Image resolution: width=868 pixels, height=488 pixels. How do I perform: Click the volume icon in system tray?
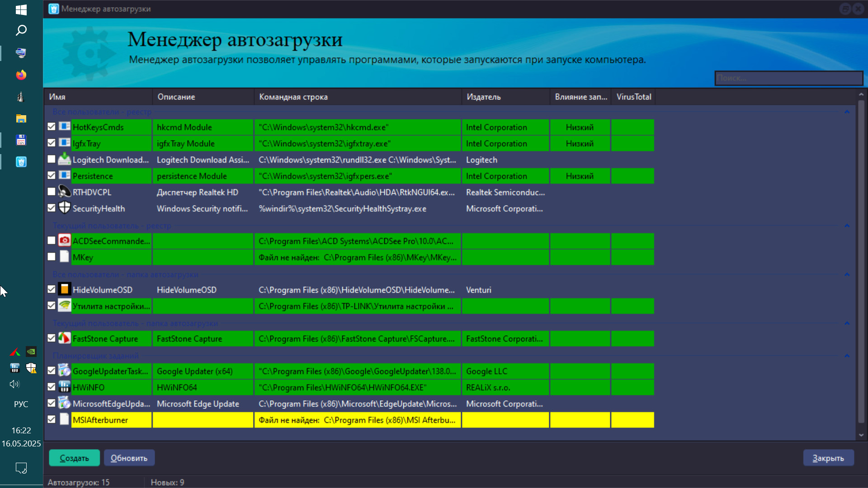(14, 384)
